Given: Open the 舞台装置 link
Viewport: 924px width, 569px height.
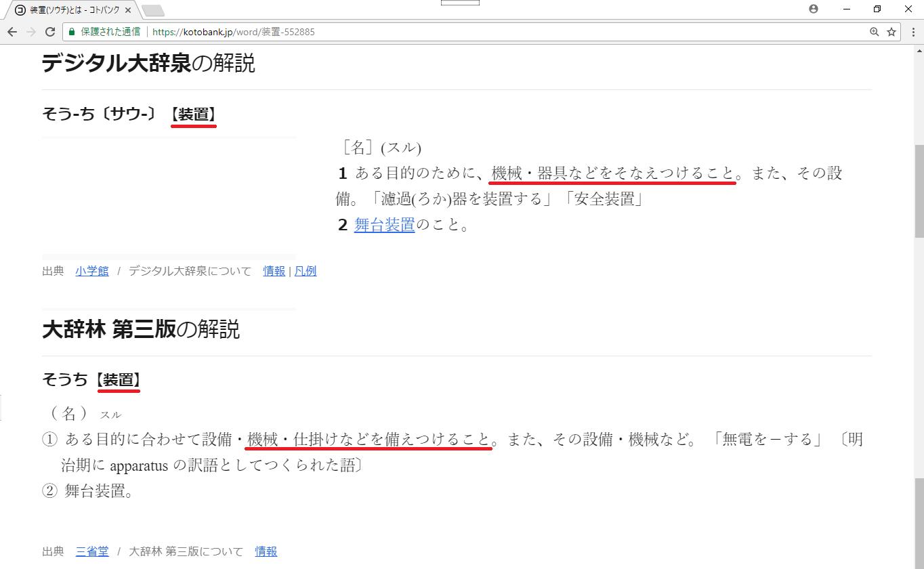Looking at the screenshot, I should pyautogui.click(x=385, y=225).
